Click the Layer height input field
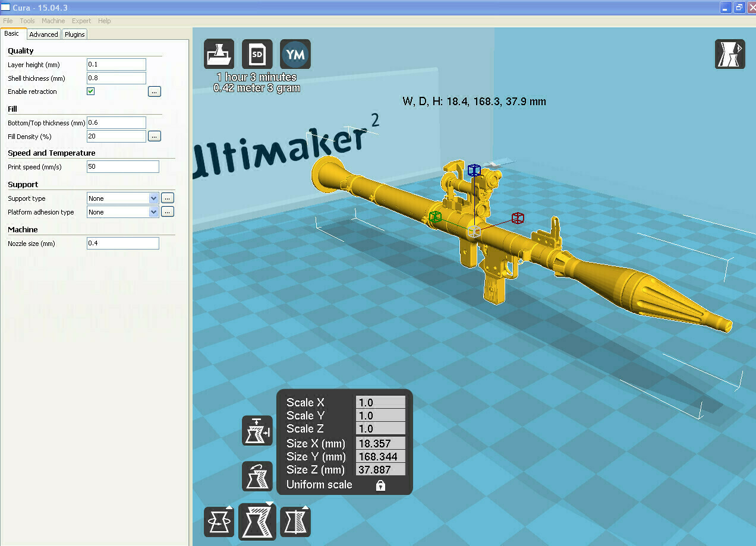Image resolution: width=756 pixels, height=546 pixels. (x=116, y=65)
